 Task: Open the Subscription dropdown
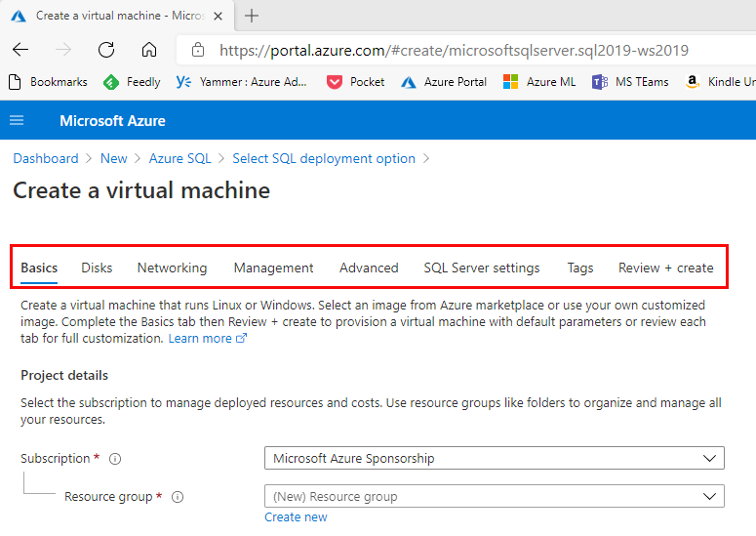(495, 458)
